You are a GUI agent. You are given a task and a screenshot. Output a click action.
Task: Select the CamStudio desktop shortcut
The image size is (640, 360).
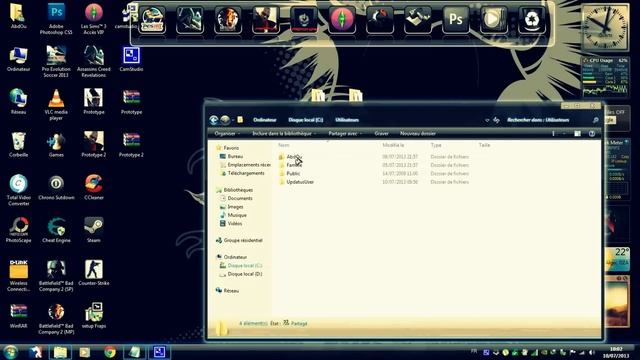click(x=131, y=59)
